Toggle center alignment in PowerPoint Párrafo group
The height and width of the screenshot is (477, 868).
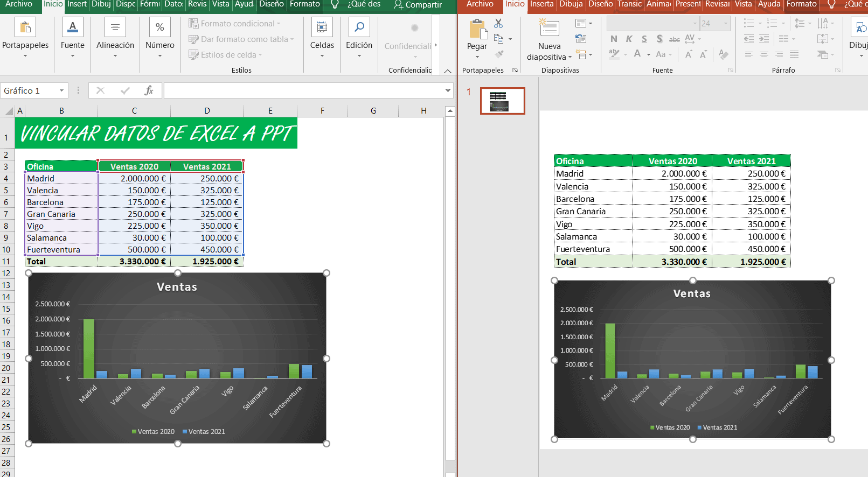[764, 54]
